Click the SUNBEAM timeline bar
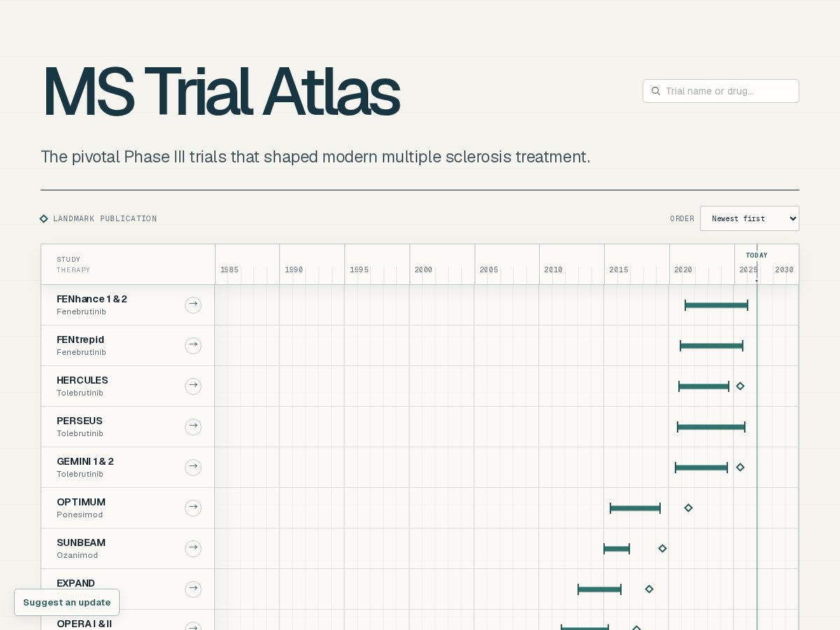The height and width of the screenshot is (630, 840). pos(617,549)
